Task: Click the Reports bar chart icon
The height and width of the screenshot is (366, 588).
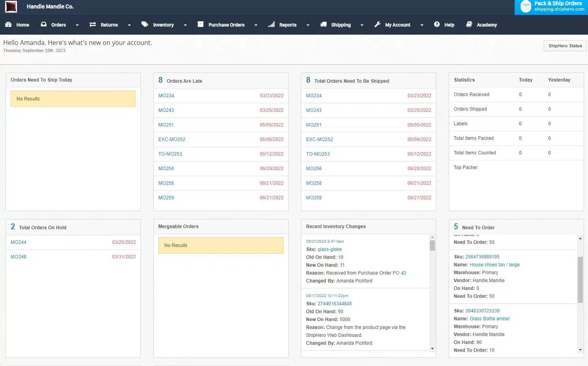Action: [271, 24]
